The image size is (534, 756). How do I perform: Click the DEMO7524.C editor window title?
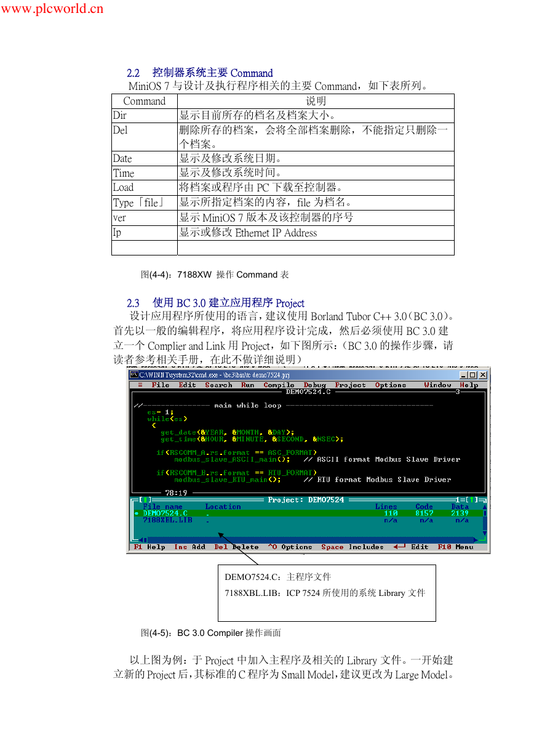click(308, 391)
